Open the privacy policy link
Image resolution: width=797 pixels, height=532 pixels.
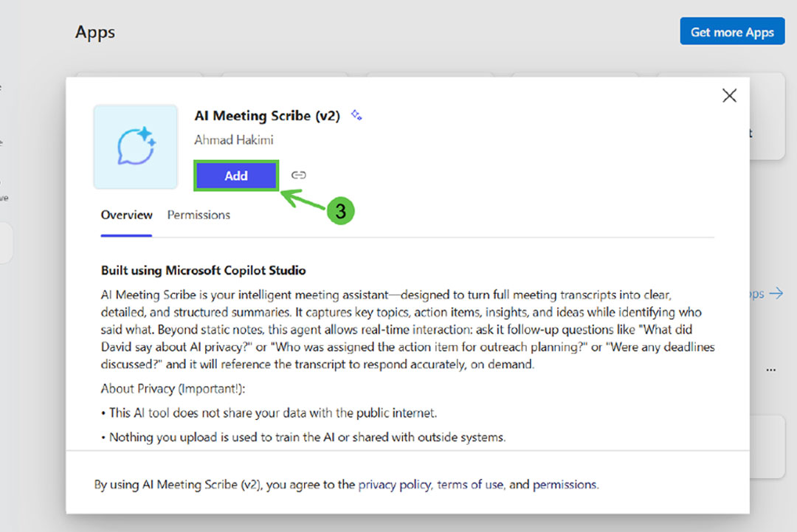click(395, 485)
